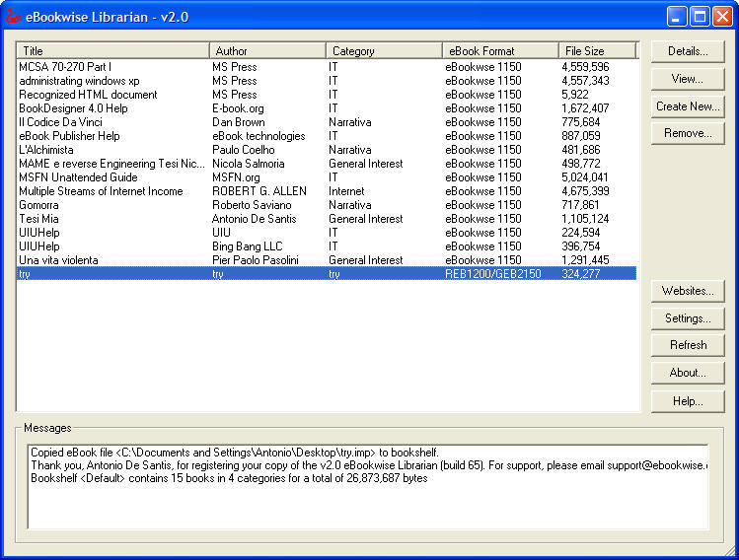Sort list by Author column header
Image resolution: width=739 pixels, height=560 pixels.
point(267,50)
